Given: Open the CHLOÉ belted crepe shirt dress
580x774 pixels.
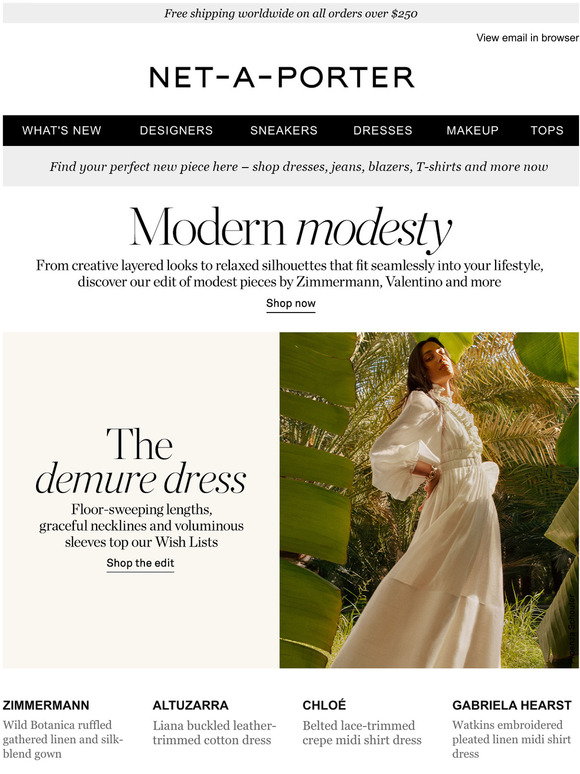Looking at the screenshot, I should coord(362,724).
